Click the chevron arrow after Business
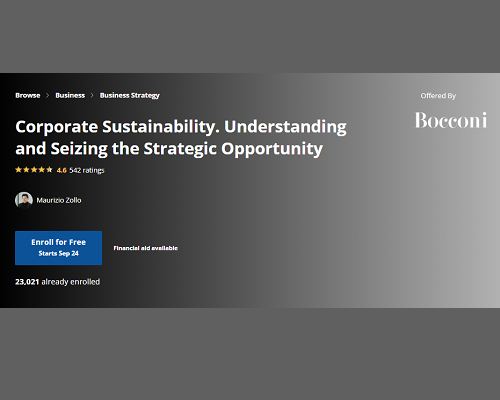This screenshot has width=500, height=400. point(92,95)
